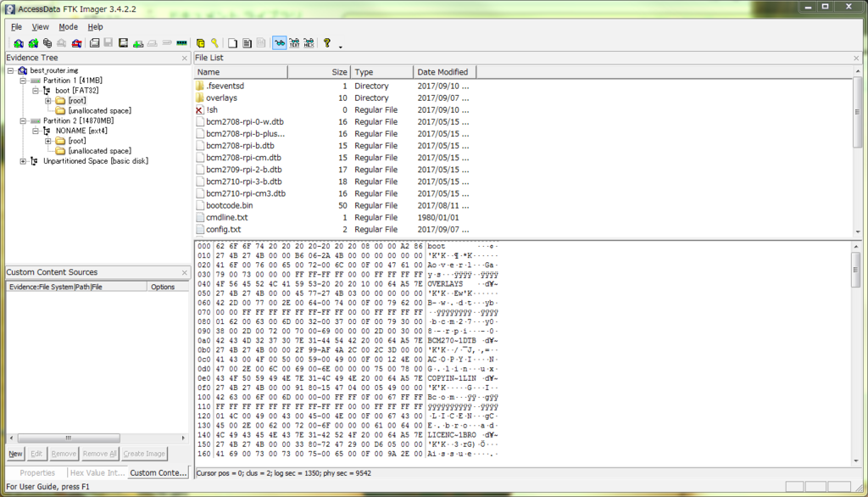Click the Export Disk Image floppy icon
The image size is (868, 497).
click(x=108, y=43)
